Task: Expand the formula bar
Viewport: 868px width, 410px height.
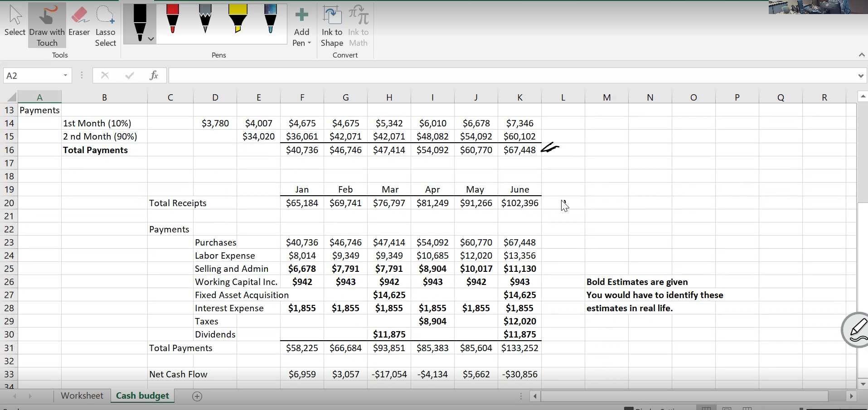Action: [860, 76]
